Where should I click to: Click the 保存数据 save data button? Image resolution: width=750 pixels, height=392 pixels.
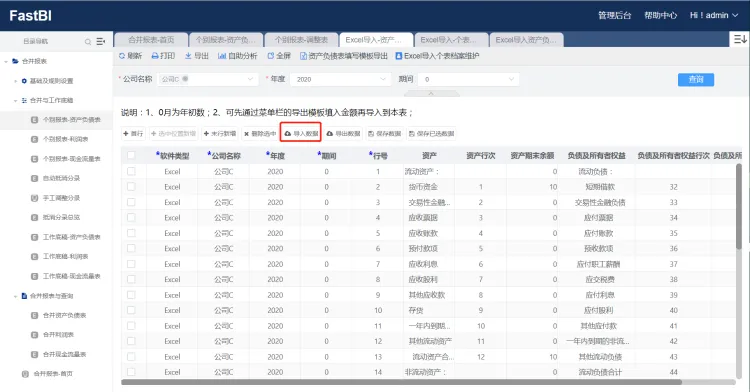[385, 133]
